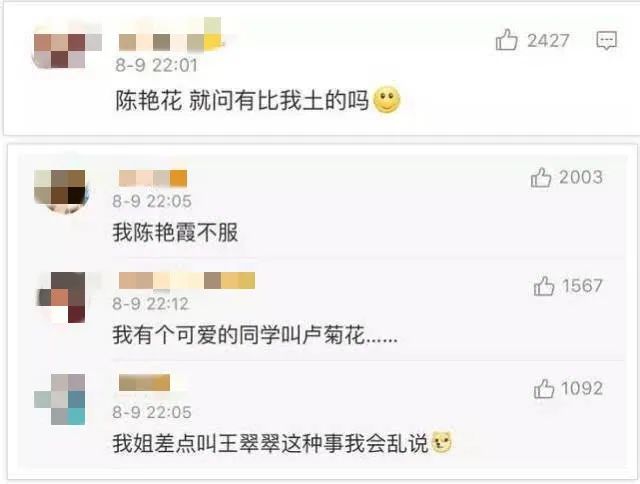This screenshot has width=640, height=484.
Task: Like the 陈艳花 comment with 2427 likes
Action: click(507, 40)
